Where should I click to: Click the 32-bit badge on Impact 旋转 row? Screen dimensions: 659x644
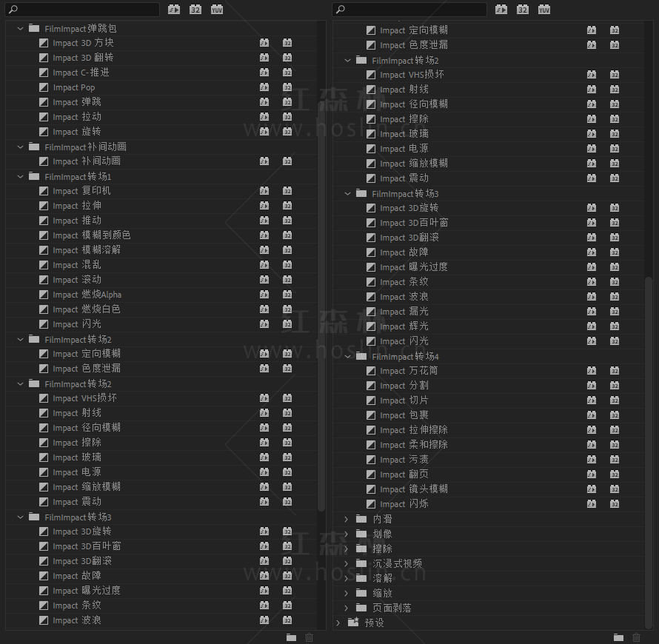pos(287,132)
